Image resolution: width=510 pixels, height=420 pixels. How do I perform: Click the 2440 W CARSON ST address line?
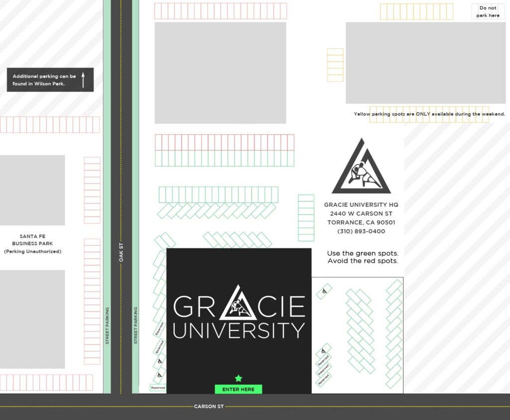[361, 214]
